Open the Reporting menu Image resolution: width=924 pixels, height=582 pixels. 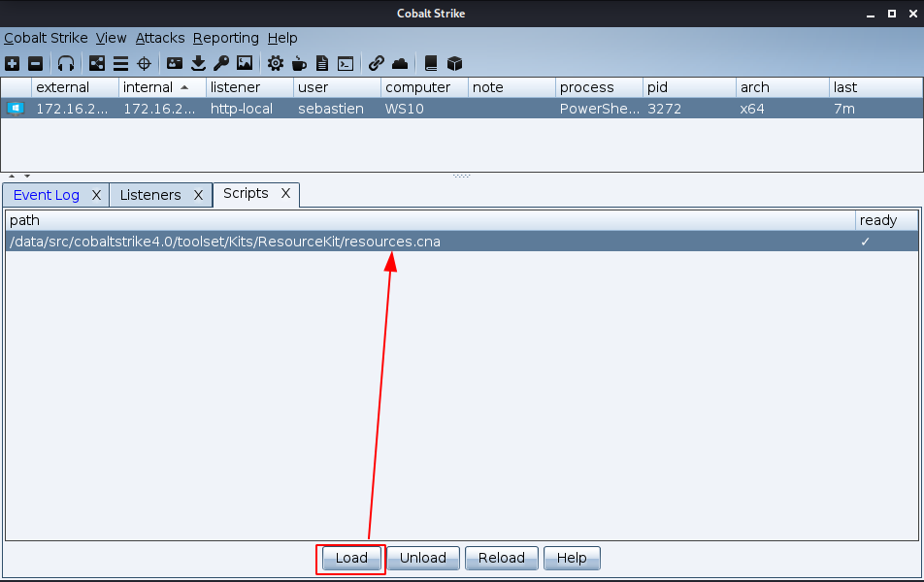pos(225,38)
